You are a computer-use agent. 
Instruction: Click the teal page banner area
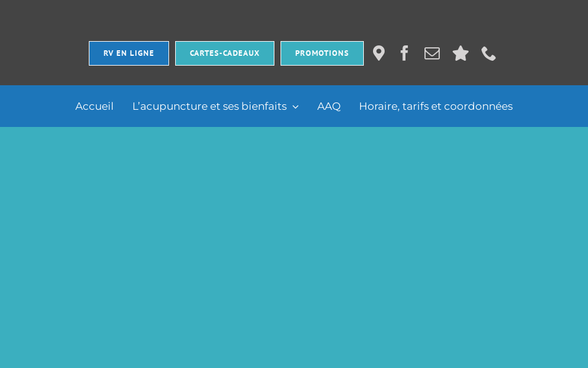(x=294, y=245)
